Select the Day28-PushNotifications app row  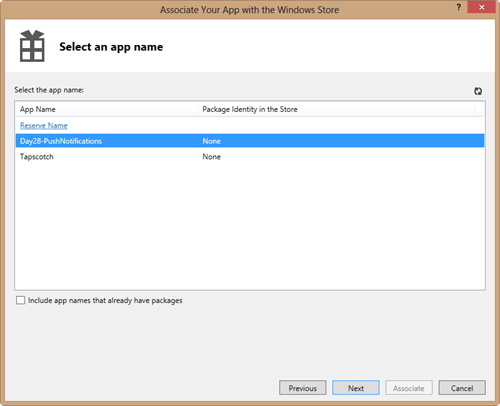pos(250,141)
